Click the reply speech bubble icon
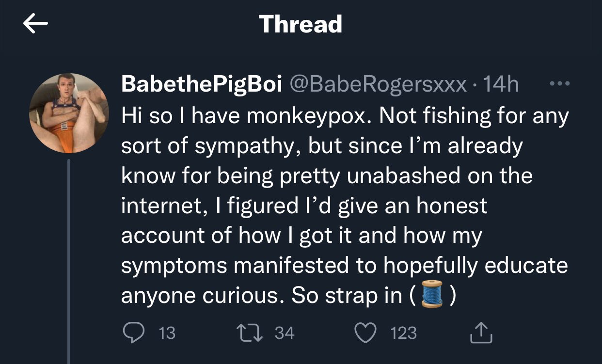Viewport: 602px width, 364px height. [x=132, y=332]
